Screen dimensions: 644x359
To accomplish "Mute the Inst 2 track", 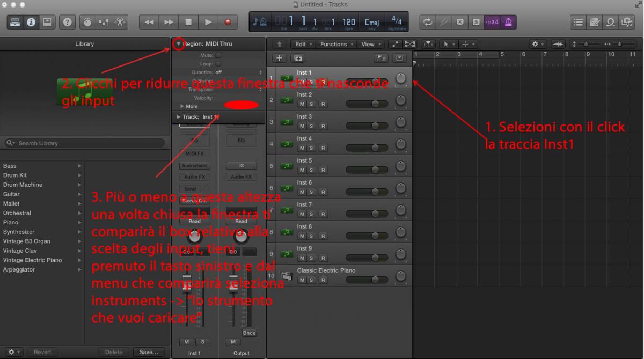I will [302, 104].
